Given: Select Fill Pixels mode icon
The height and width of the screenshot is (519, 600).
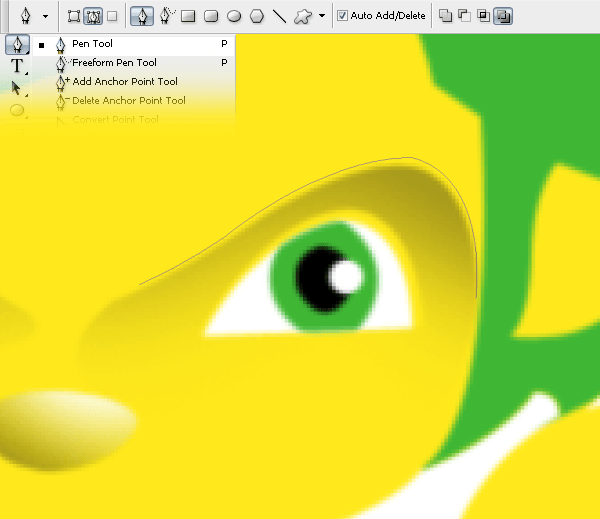Looking at the screenshot, I should click(112, 16).
